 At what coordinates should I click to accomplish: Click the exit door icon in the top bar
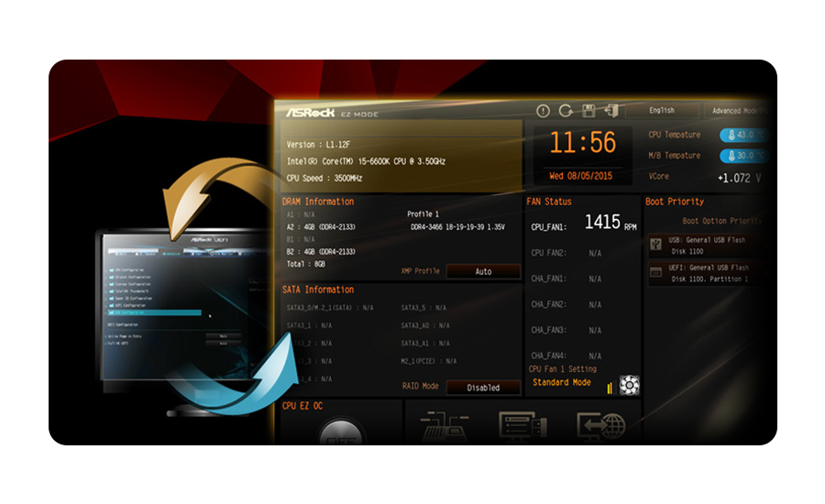[x=611, y=111]
